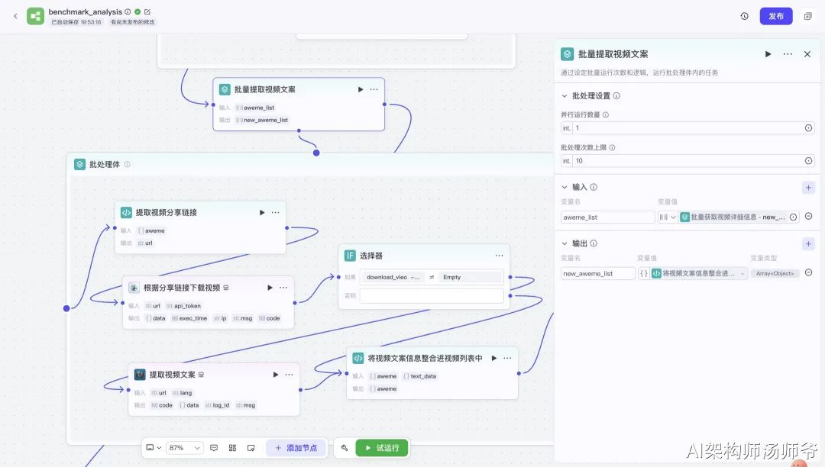Open the interaction mode selector in bottom toolbar
The width and height of the screenshot is (825, 468).
(x=154, y=447)
